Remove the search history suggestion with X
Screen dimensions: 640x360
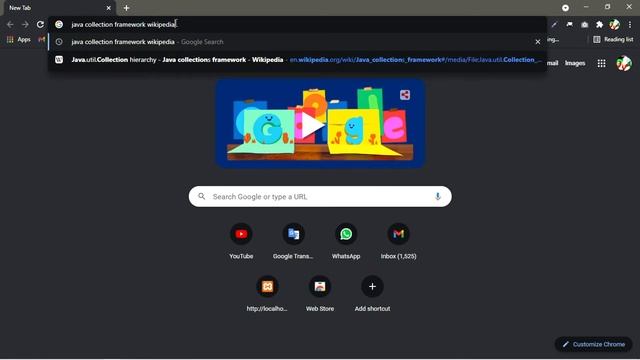point(538,42)
